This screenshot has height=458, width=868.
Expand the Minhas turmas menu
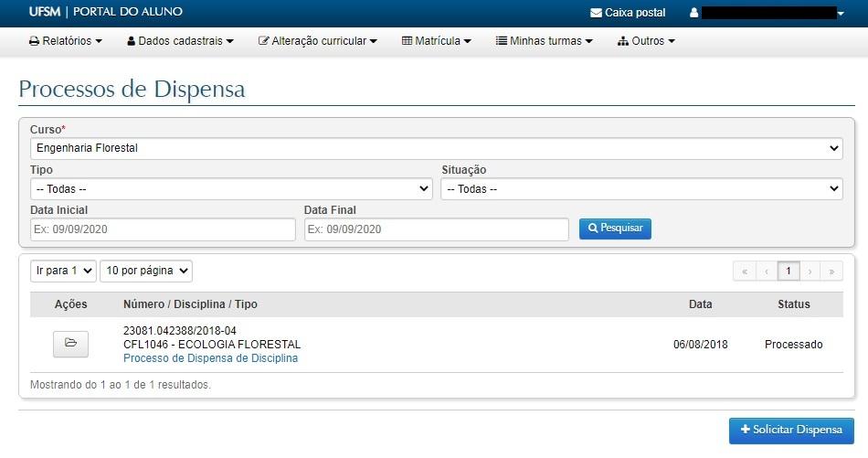545,41
